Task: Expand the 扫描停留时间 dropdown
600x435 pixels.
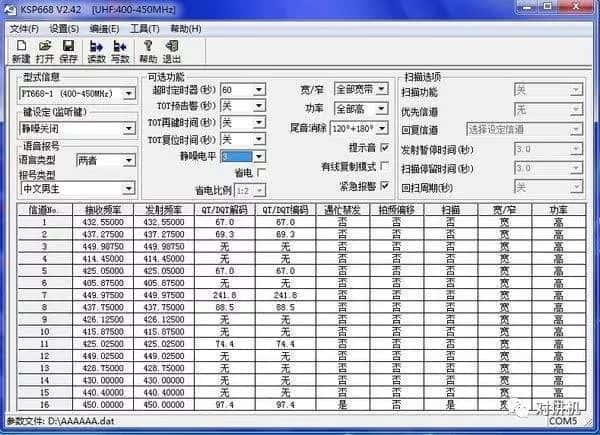Action: click(575, 168)
